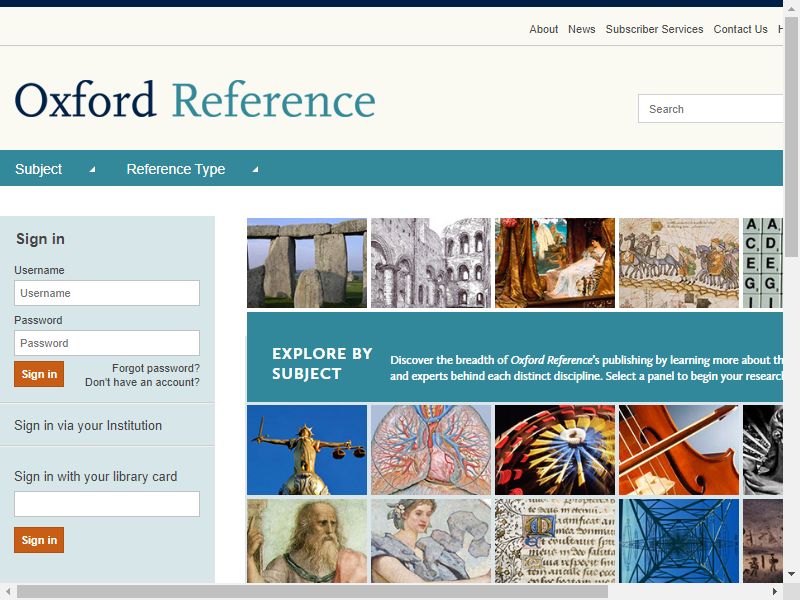Click the horizontal scrollbar thumb
Screen dimensions: 800x600
312,592
